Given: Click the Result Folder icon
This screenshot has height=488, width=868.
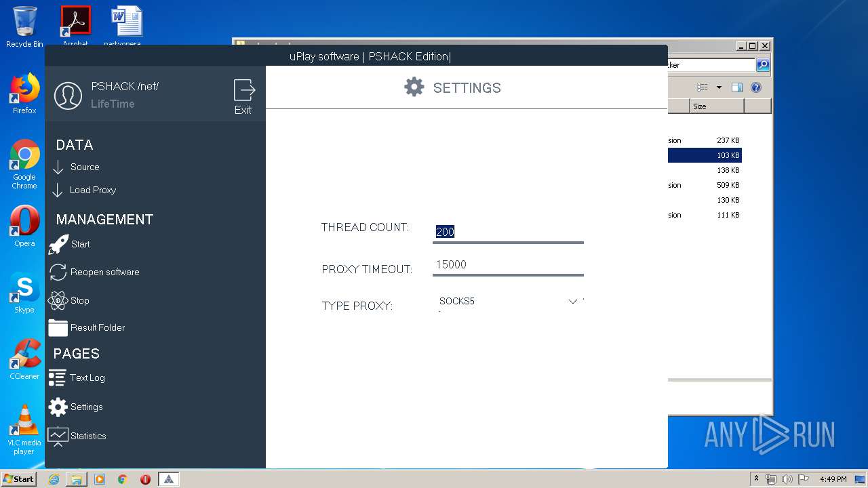Looking at the screenshot, I should tap(58, 328).
